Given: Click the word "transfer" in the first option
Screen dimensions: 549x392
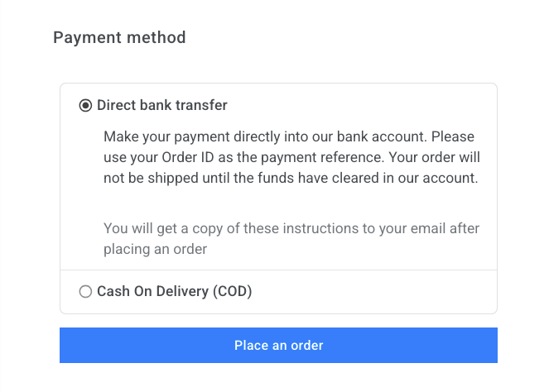Looking at the screenshot, I should pyautogui.click(x=201, y=106).
